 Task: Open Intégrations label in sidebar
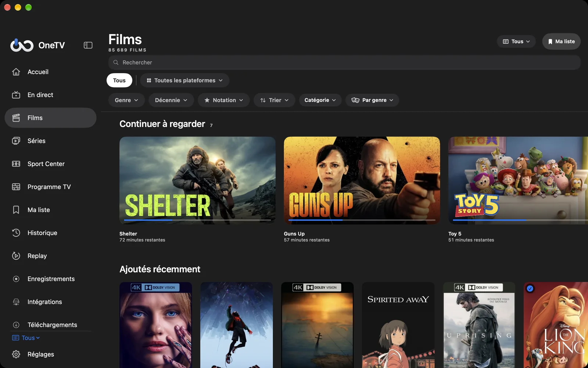tap(45, 302)
